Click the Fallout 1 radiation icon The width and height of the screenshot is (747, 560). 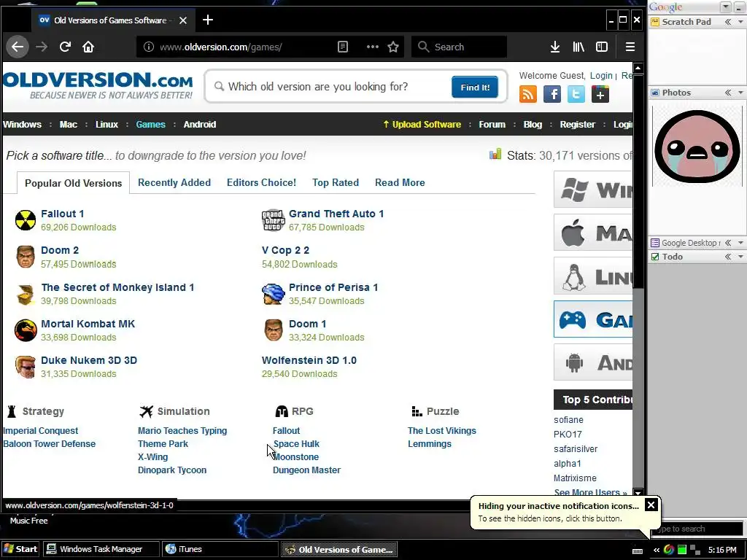26,220
